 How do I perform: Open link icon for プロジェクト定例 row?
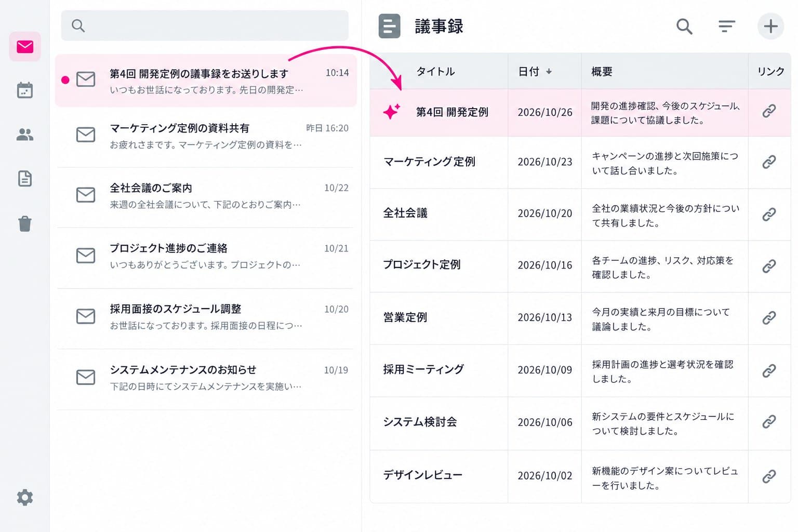pyautogui.click(x=769, y=266)
